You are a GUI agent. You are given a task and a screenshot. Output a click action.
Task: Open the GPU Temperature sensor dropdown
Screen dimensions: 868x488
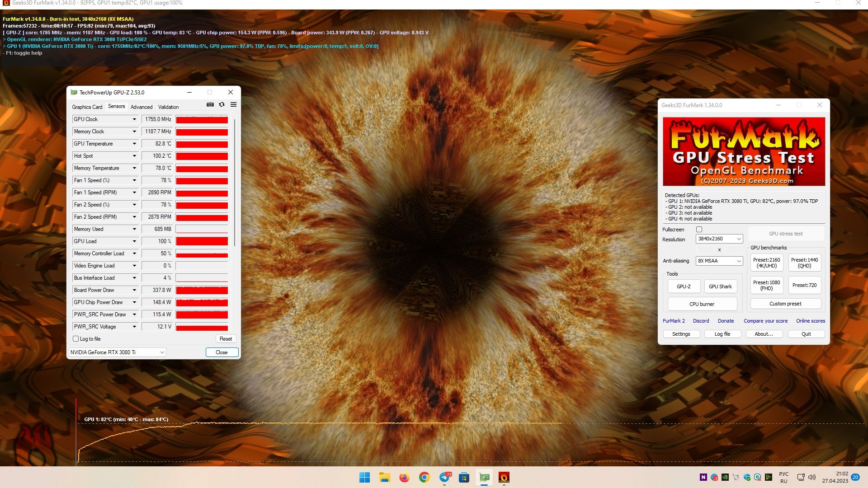(x=134, y=144)
